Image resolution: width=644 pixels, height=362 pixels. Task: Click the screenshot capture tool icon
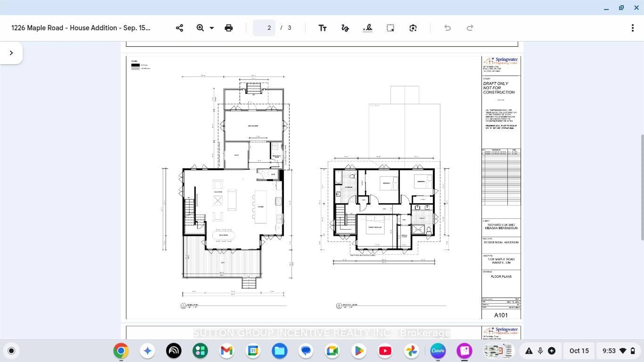coord(413,28)
